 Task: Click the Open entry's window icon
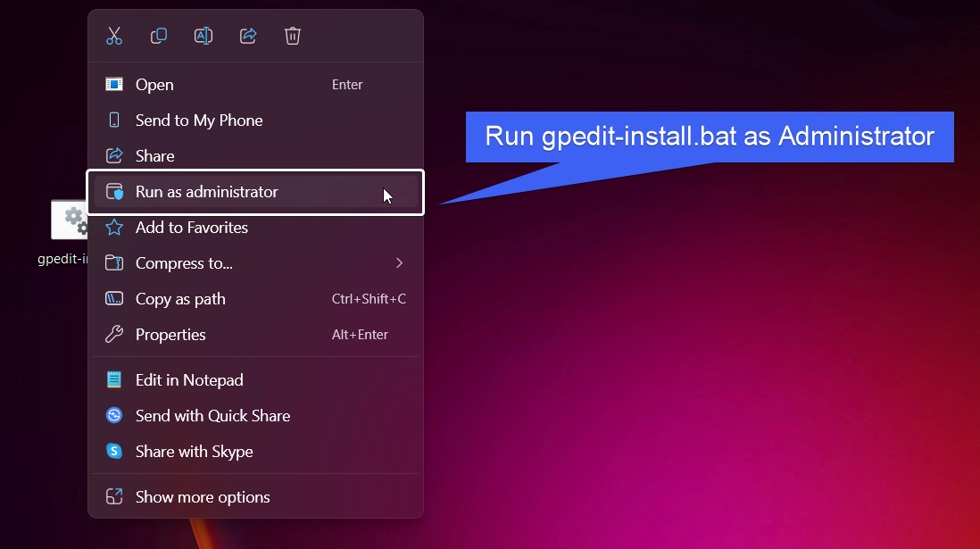(114, 85)
